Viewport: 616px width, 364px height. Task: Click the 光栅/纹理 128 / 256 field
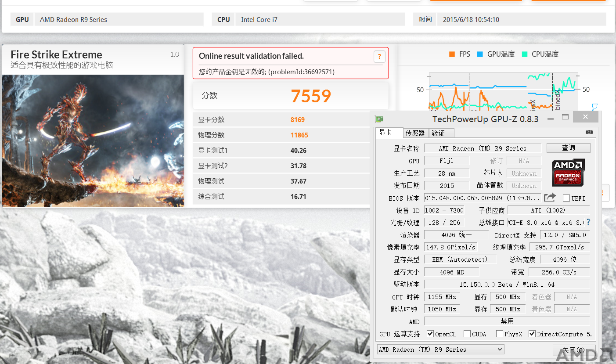pos(444,223)
